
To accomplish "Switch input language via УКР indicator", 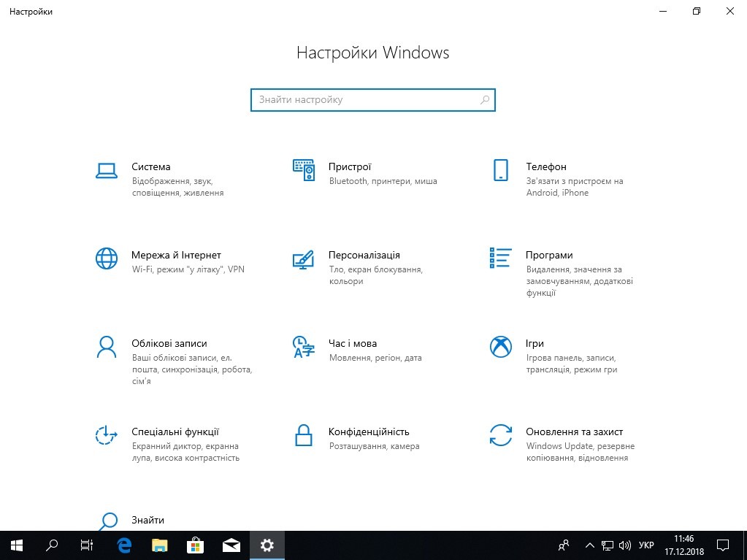I will 646,545.
